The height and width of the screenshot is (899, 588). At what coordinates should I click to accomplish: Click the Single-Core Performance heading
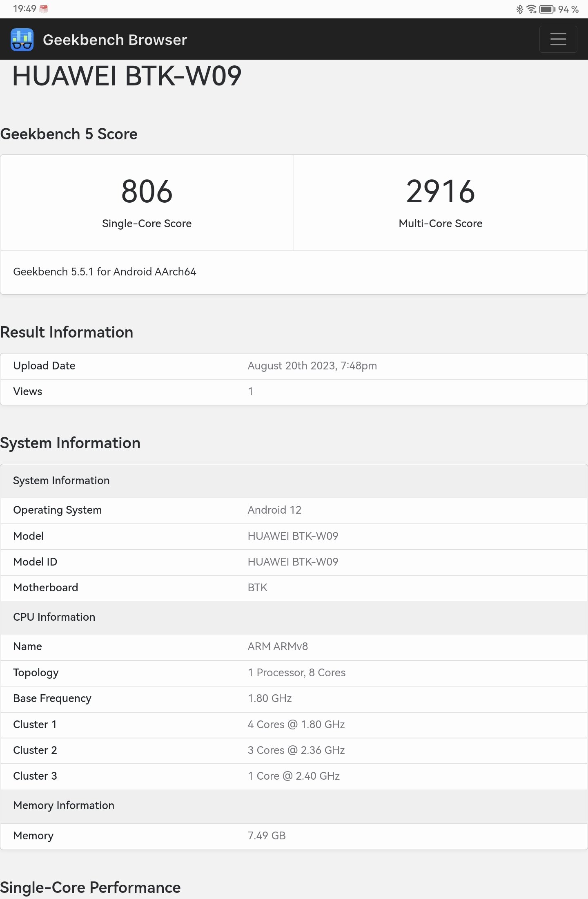click(90, 888)
